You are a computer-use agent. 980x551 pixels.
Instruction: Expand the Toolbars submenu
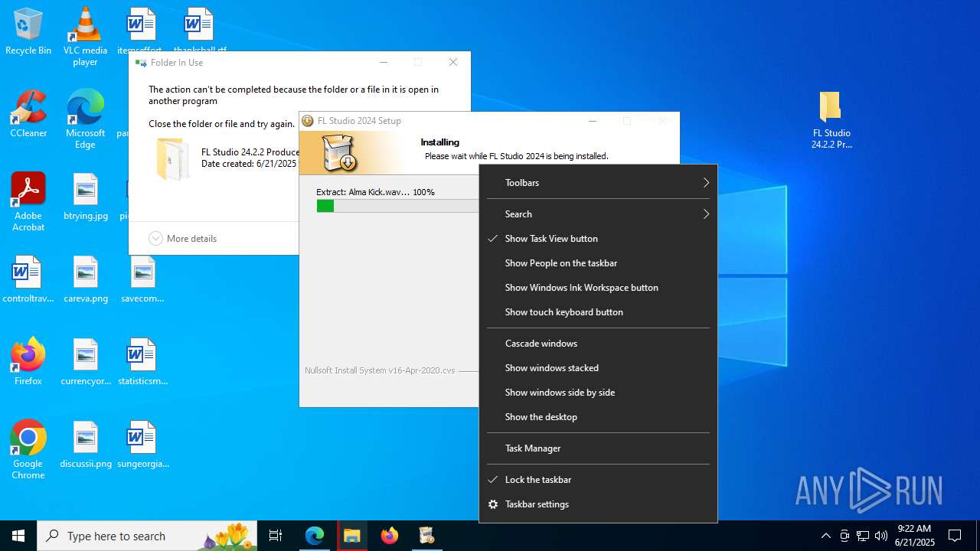coord(598,183)
